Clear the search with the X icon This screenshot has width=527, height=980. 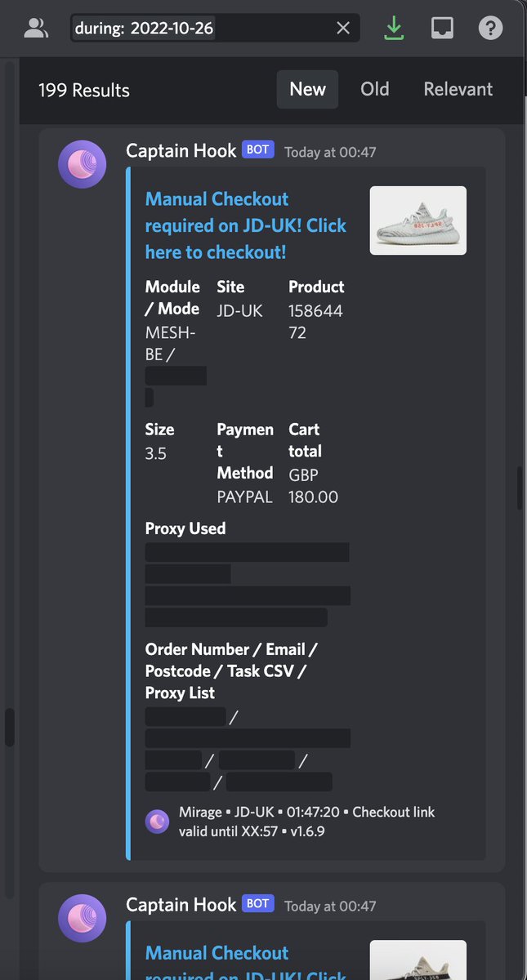point(343,29)
